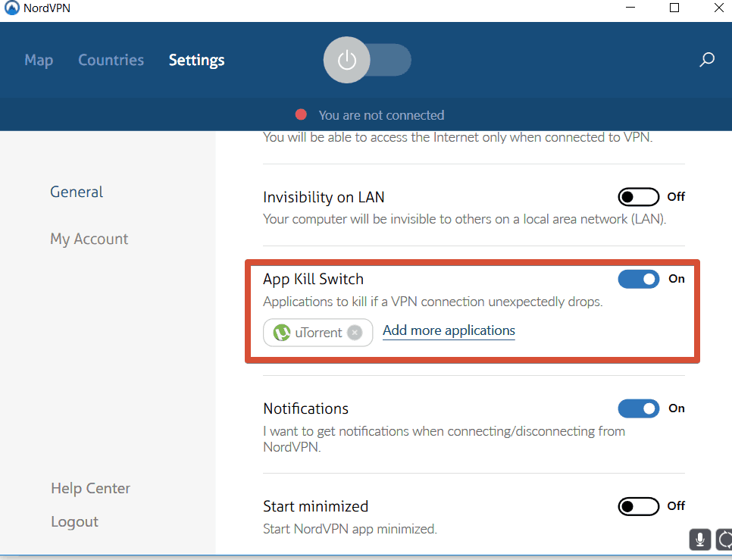Open the search magnifier icon
The image size is (732, 560).
[707, 59]
